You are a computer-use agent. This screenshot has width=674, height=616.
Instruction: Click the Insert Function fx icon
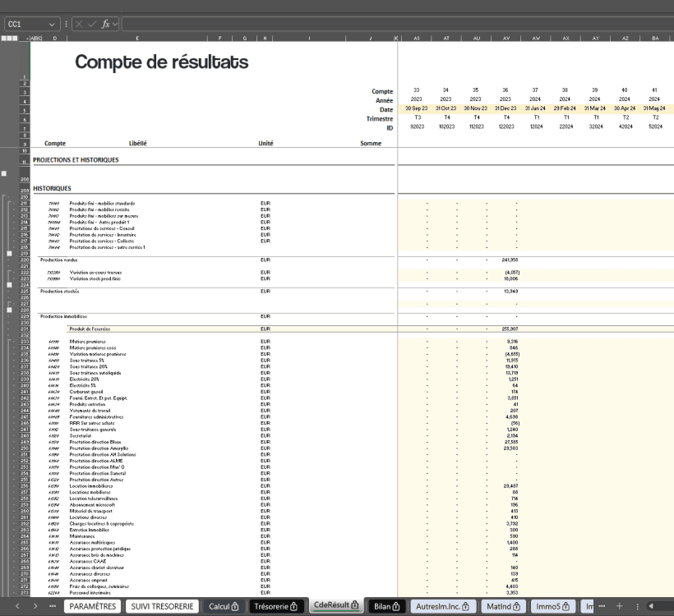tap(105, 24)
